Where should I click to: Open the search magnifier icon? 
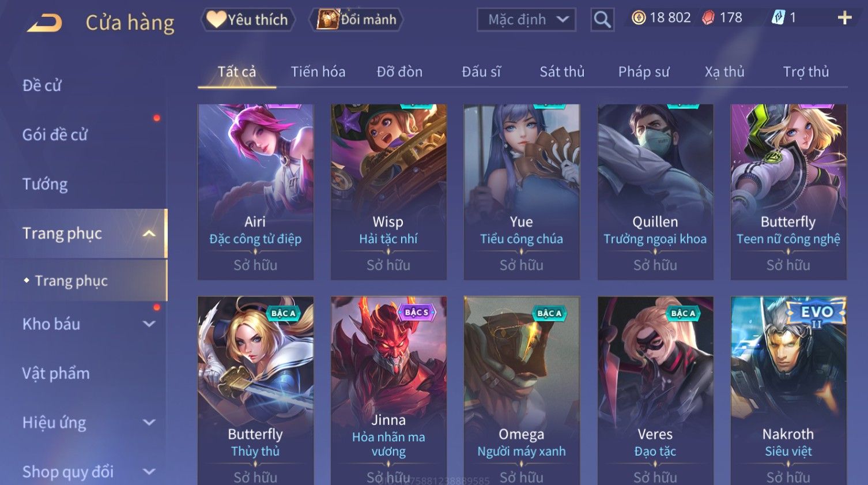[x=602, y=20]
